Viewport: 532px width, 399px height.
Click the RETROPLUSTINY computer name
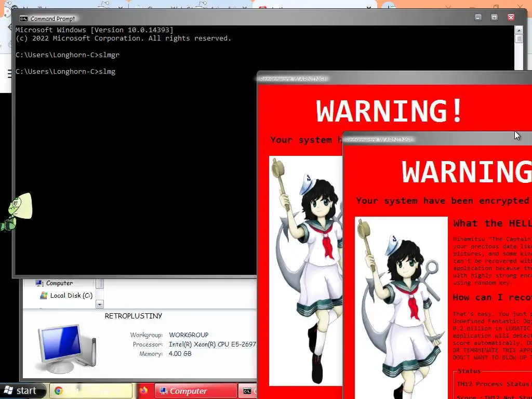[134, 316]
